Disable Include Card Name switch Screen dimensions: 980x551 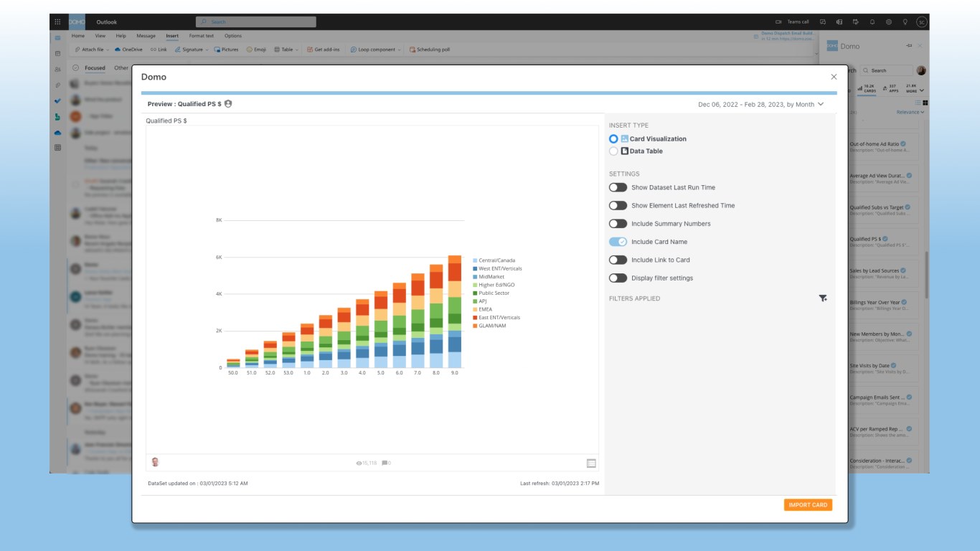click(x=618, y=242)
